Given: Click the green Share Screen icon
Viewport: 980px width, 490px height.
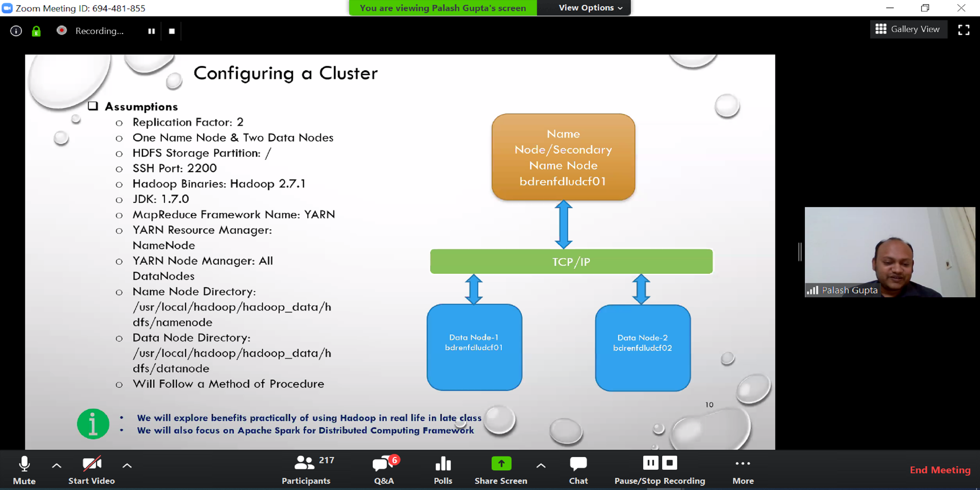Looking at the screenshot, I should coord(501,464).
